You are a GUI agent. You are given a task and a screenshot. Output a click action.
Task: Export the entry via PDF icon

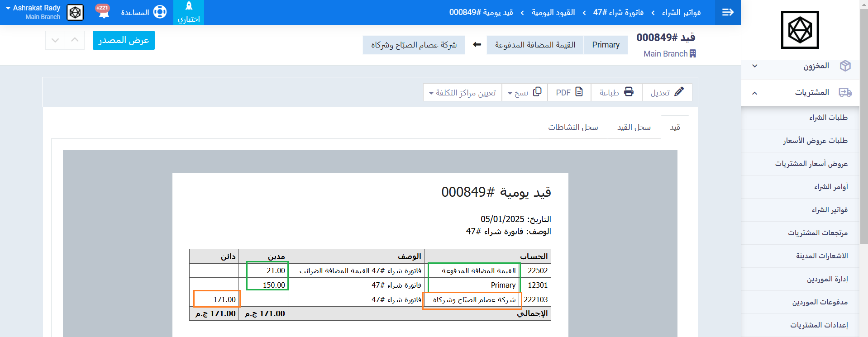pyautogui.click(x=579, y=92)
